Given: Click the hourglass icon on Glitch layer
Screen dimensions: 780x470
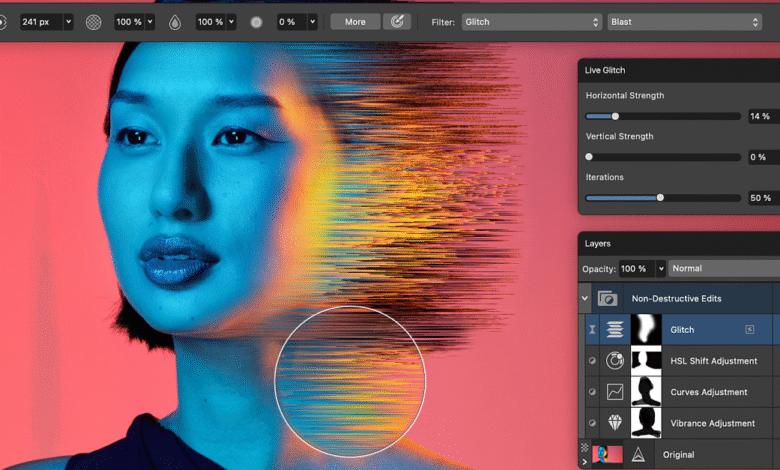Looking at the screenshot, I should 592,329.
